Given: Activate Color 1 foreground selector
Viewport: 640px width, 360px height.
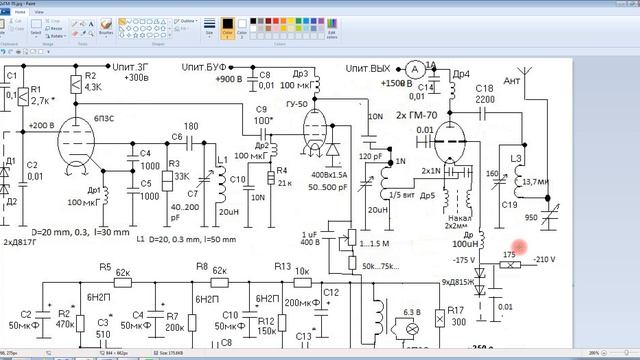Looking at the screenshot, I should 227,29.
